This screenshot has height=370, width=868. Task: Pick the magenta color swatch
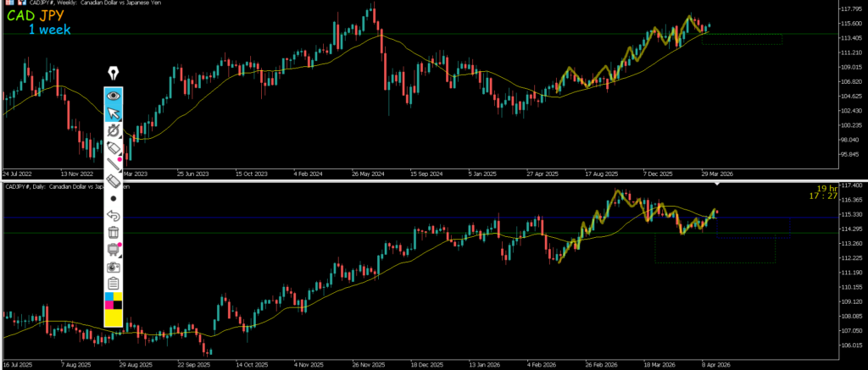pos(108,305)
